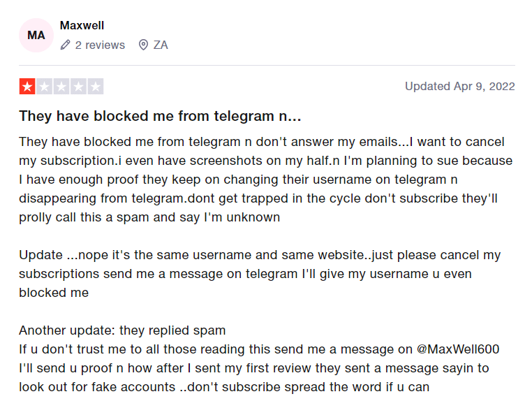Click the fifth grey star
The height and width of the screenshot is (408, 532).
[96, 87]
